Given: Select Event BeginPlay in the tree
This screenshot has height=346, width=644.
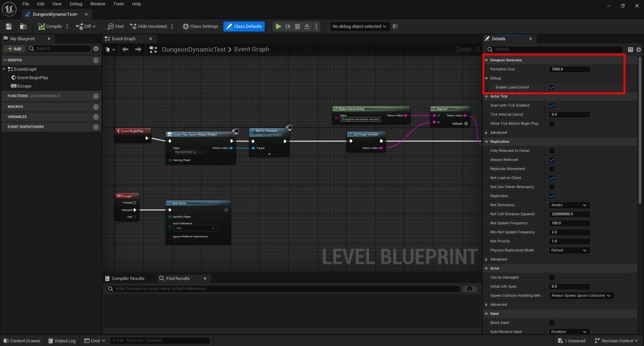Looking at the screenshot, I should pos(33,77).
